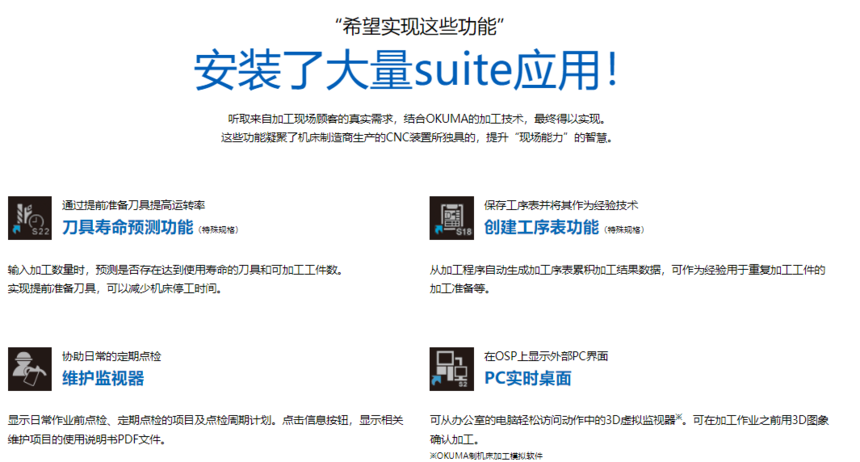The height and width of the screenshot is (462, 860).
Task: Go to the PC实时桌面 title link
Action: (528, 378)
